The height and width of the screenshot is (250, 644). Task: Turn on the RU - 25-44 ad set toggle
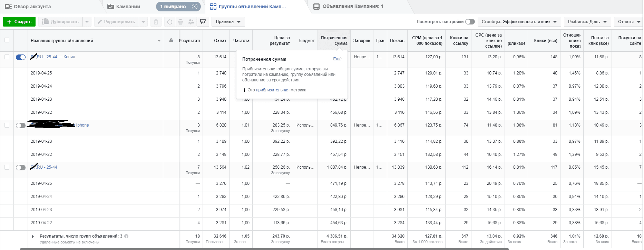(x=21, y=168)
